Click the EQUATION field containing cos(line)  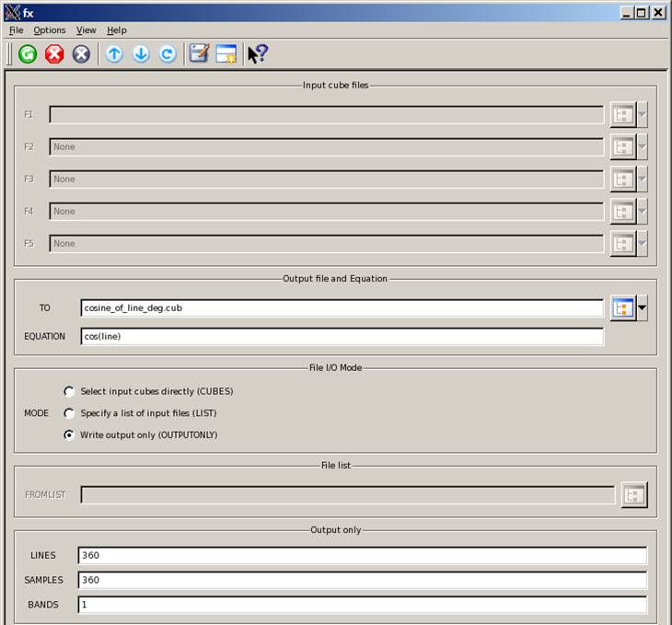pos(342,337)
